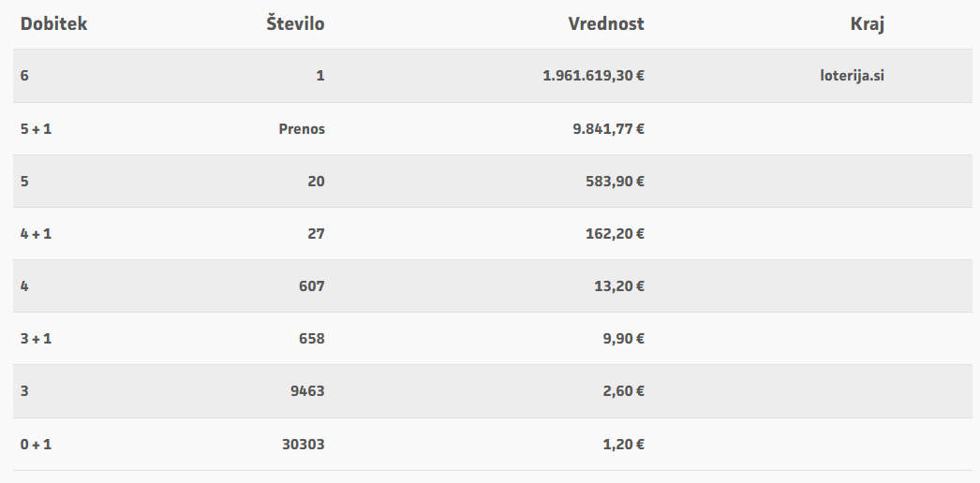This screenshot has height=483, width=980.
Task: Open the loterija.si link
Action: click(852, 76)
